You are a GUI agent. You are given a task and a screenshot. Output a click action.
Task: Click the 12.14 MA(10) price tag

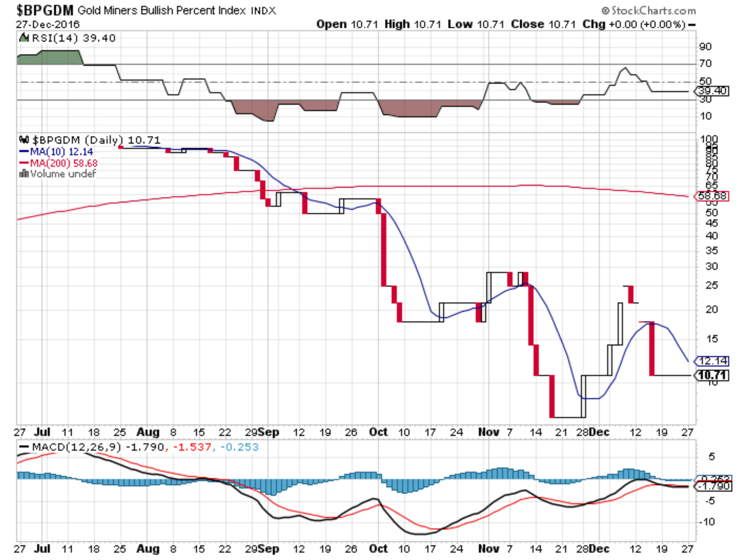pos(712,361)
